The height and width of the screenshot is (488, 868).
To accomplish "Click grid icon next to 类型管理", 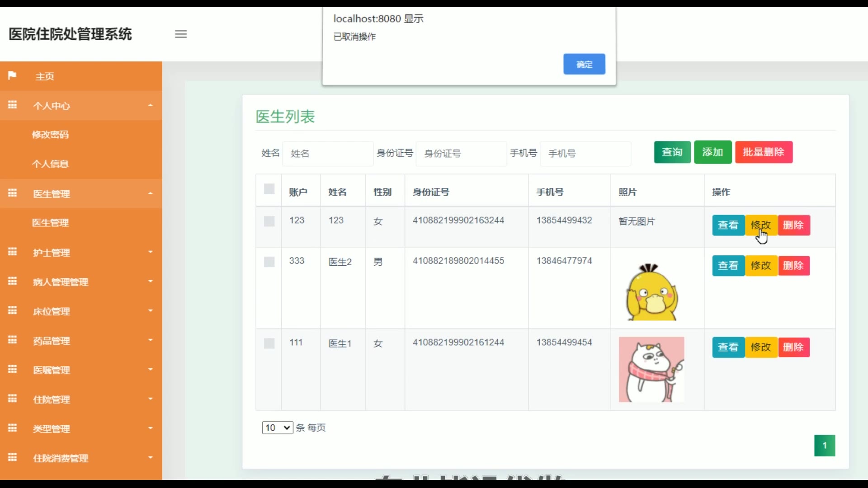I will [13, 428].
